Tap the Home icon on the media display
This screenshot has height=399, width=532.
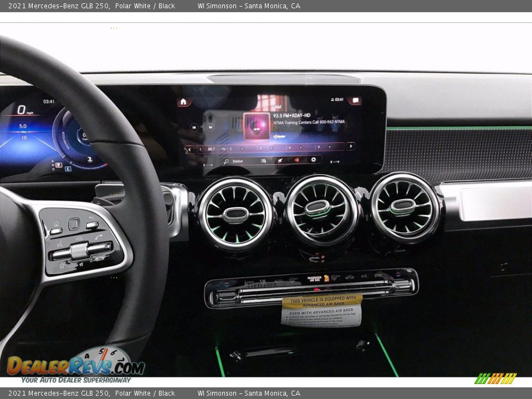coord(183,101)
